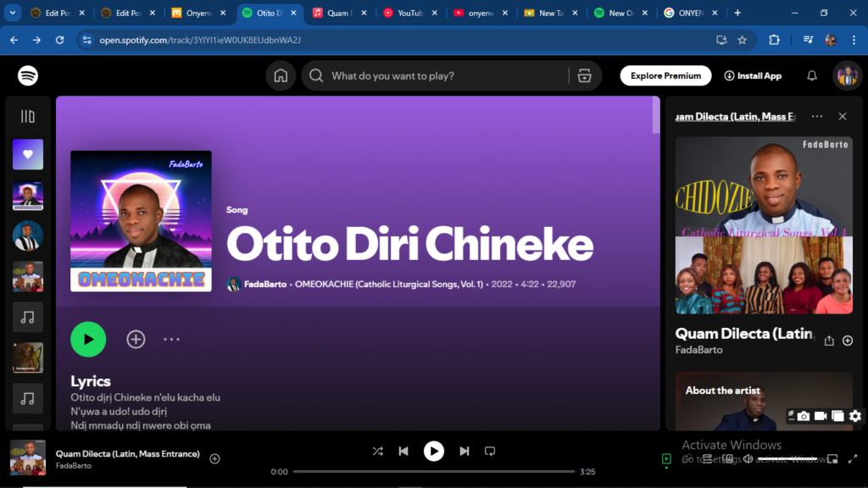
Task: Click the Quam Dilecta album art in the panel
Action: coord(764,225)
